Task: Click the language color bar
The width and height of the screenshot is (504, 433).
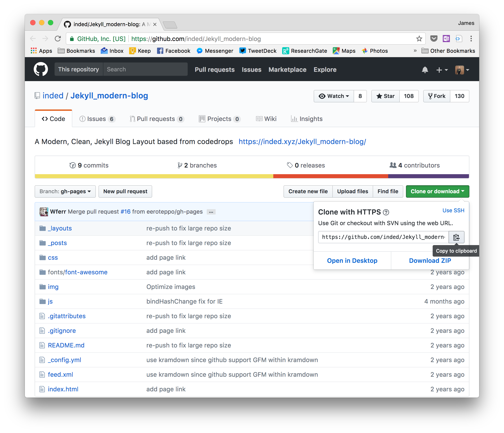Action: pyautogui.click(x=252, y=176)
